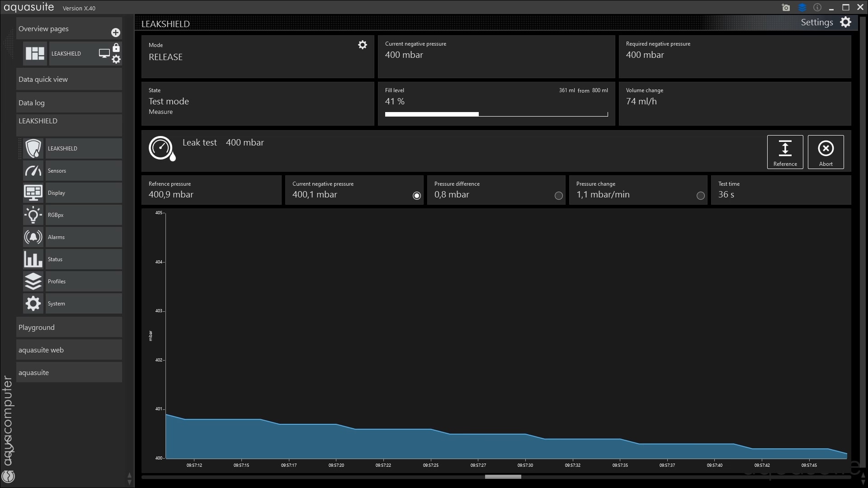The width and height of the screenshot is (868, 488).
Task: Open the Alarms bell icon
Action: tap(33, 237)
